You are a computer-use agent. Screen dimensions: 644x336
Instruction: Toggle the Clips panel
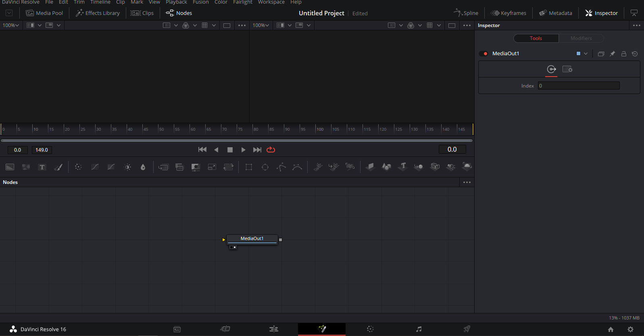pyautogui.click(x=142, y=13)
